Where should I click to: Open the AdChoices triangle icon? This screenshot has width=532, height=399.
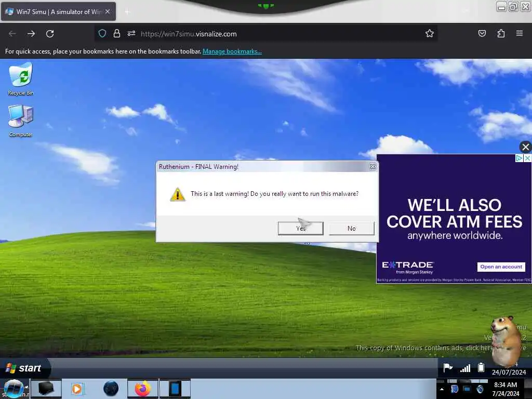(519, 158)
